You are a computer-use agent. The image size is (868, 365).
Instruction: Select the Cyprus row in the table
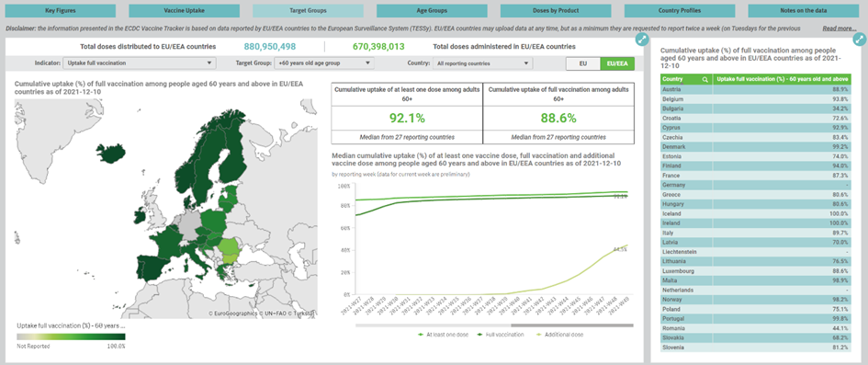(756, 128)
